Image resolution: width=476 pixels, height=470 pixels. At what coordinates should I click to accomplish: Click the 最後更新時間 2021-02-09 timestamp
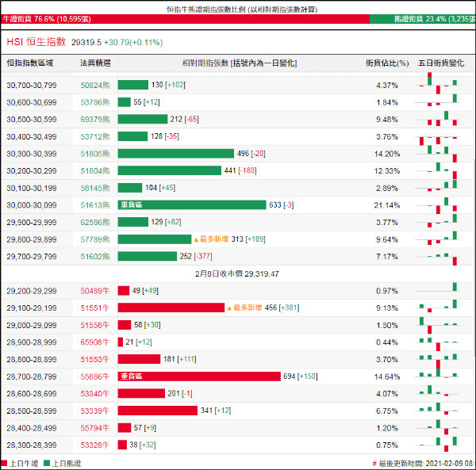424,464
